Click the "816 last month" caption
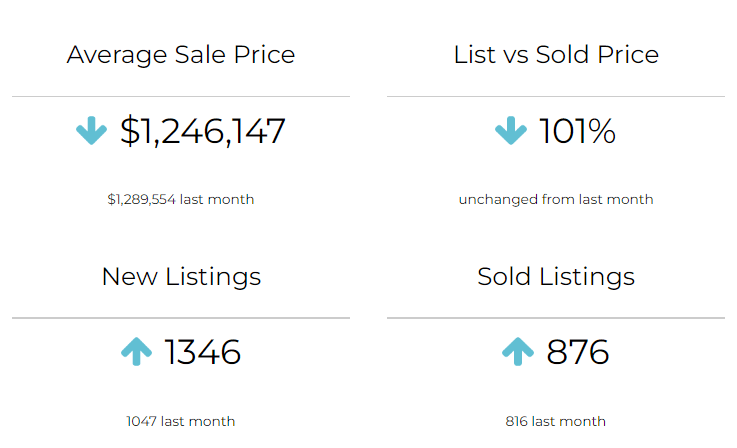The image size is (737, 448). tap(556, 421)
